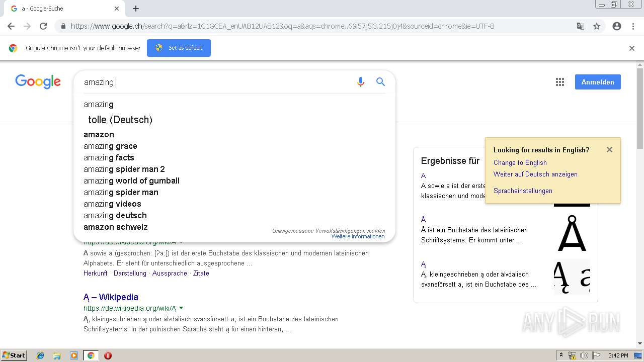Click in the Google search input

tap(216, 82)
